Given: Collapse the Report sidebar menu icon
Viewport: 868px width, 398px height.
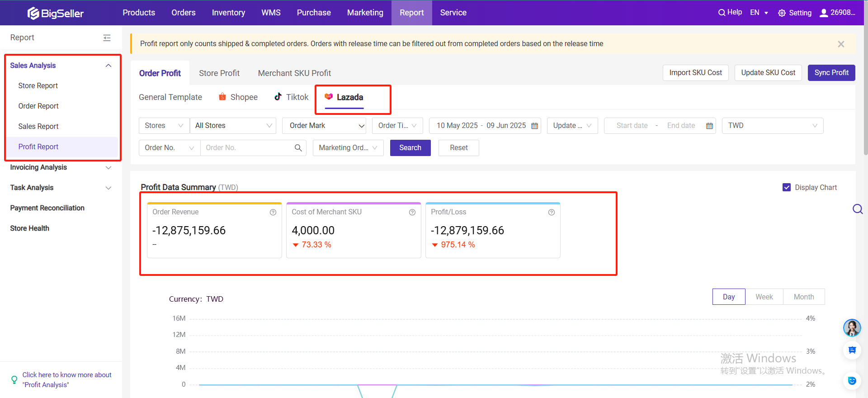Looking at the screenshot, I should click(x=107, y=38).
